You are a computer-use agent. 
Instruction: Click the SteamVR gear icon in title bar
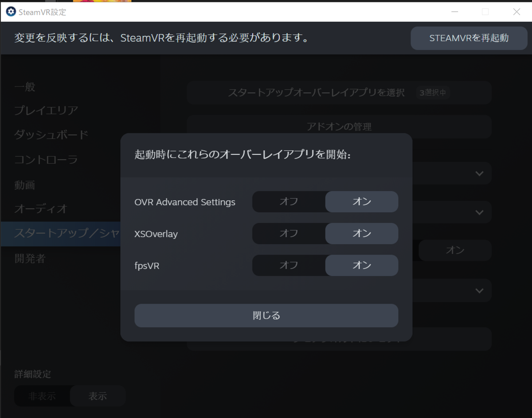click(11, 12)
